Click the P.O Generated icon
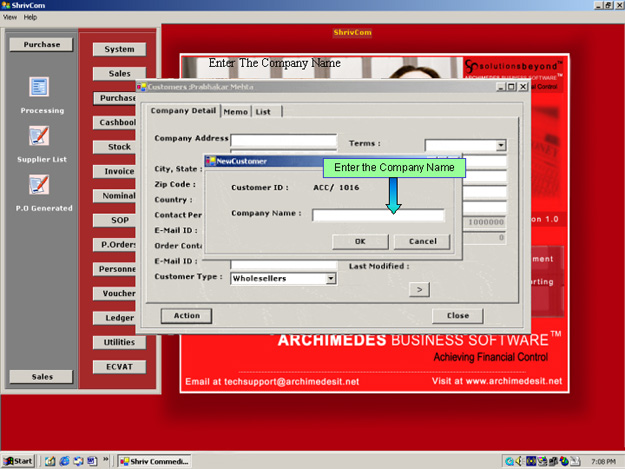The width and height of the screenshot is (625, 469). tap(39, 184)
